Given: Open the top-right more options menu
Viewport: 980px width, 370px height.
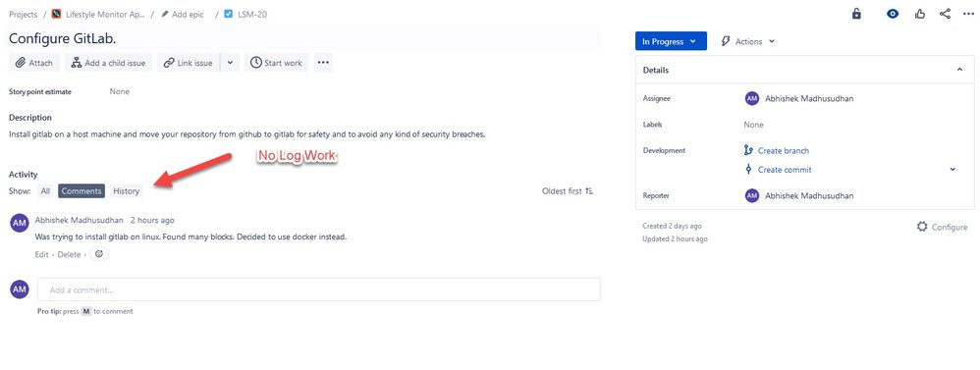Looking at the screenshot, I should pyautogui.click(x=968, y=14).
